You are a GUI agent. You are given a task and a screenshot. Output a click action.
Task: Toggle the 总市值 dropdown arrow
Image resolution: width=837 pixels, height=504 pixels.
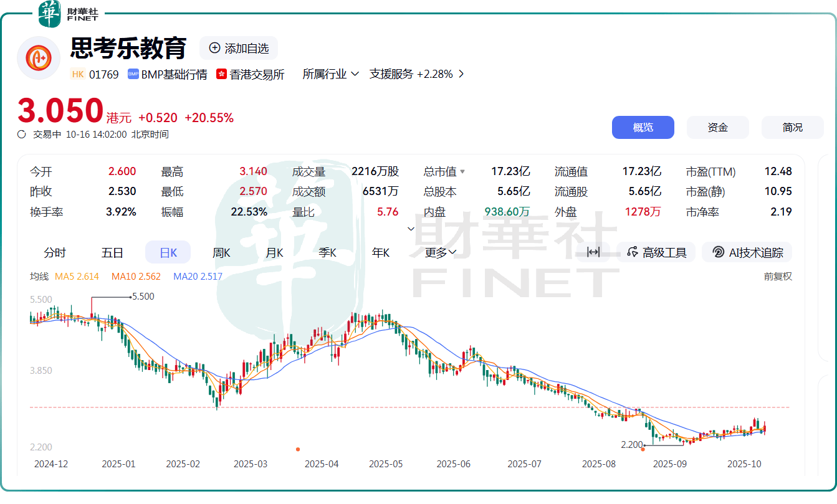pyautogui.click(x=462, y=172)
